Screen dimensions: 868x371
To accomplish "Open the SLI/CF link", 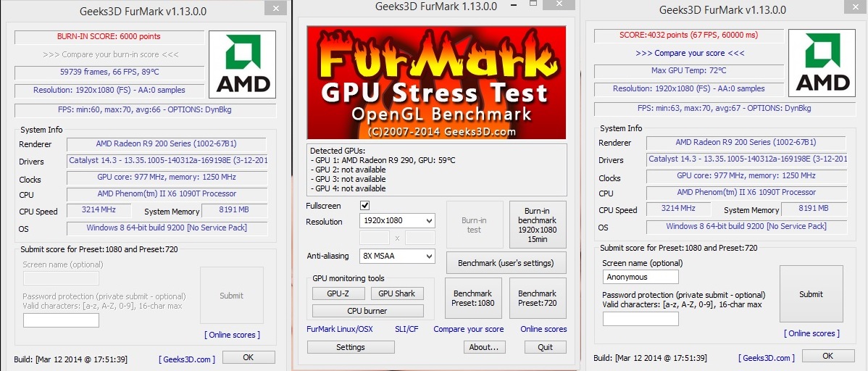I will click(x=407, y=329).
